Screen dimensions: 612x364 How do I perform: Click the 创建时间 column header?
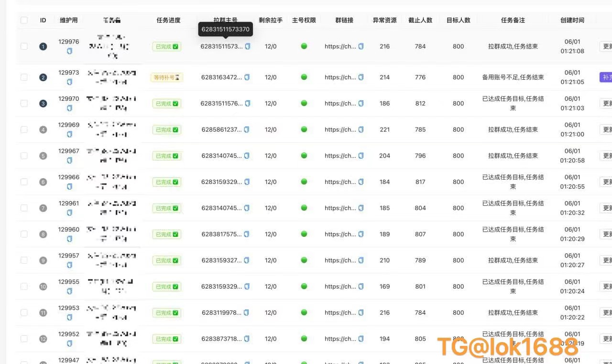click(572, 20)
